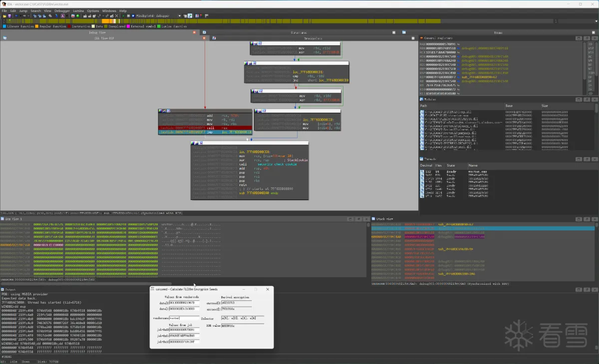The image size is (599, 364).
Task: Open the Lumina menu
Action: [78, 10]
